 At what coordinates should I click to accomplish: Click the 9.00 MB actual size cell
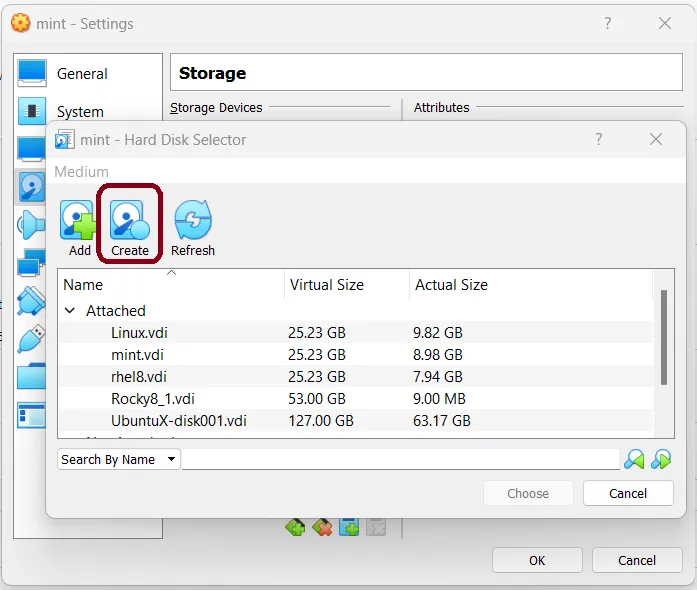coord(439,399)
